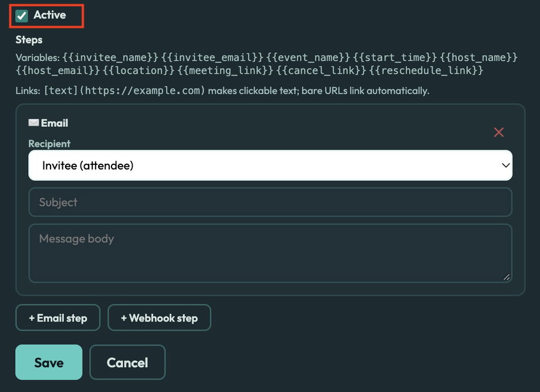Click the Subject input field
The height and width of the screenshot is (392, 540).
coord(271,202)
